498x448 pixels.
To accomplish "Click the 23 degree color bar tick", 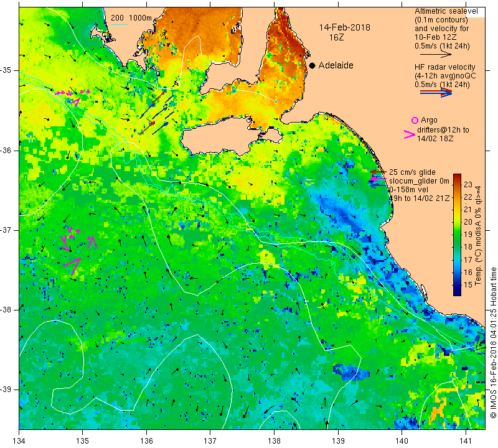I will [x=468, y=184].
